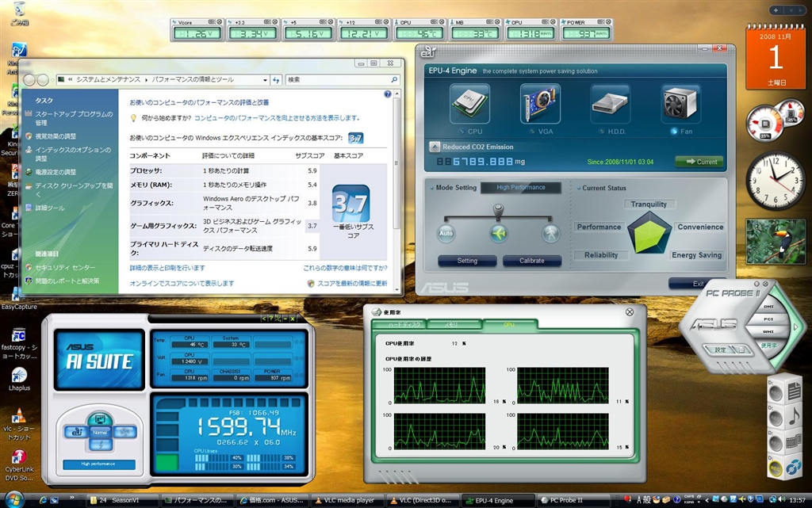Click the small square button beside 設定

coord(742,350)
